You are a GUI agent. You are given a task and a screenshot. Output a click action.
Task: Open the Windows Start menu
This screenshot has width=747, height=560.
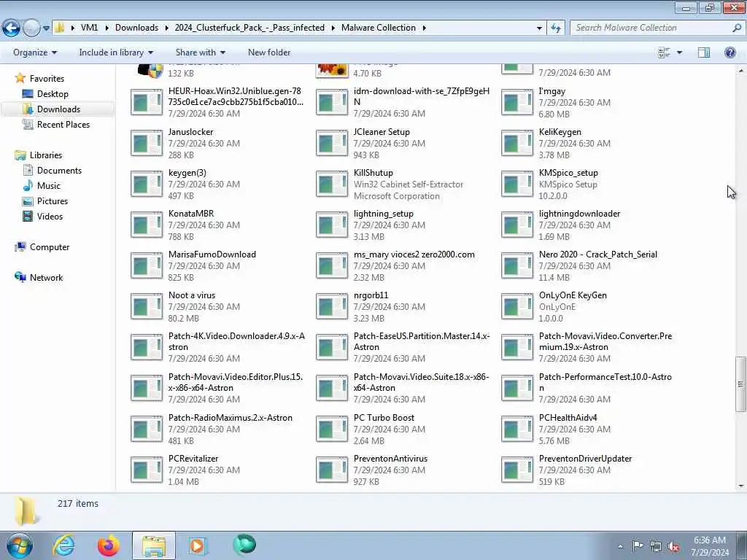coord(20,545)
